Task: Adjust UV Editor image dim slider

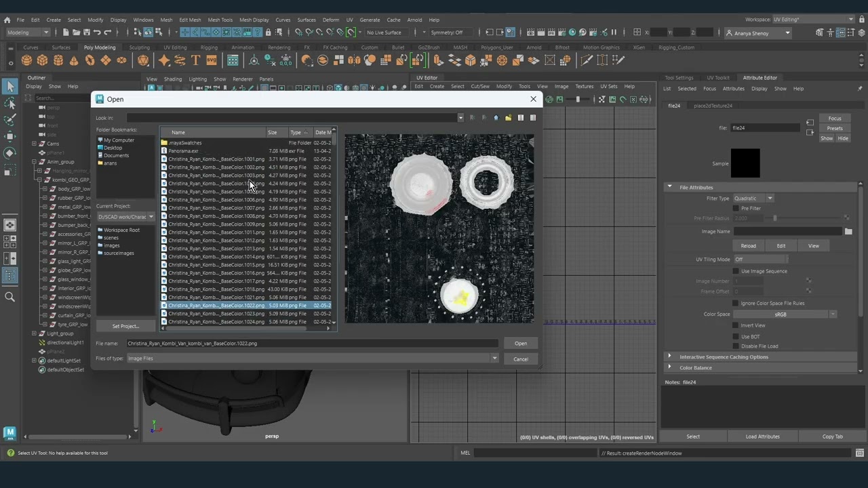Action: tap(579, 100)
